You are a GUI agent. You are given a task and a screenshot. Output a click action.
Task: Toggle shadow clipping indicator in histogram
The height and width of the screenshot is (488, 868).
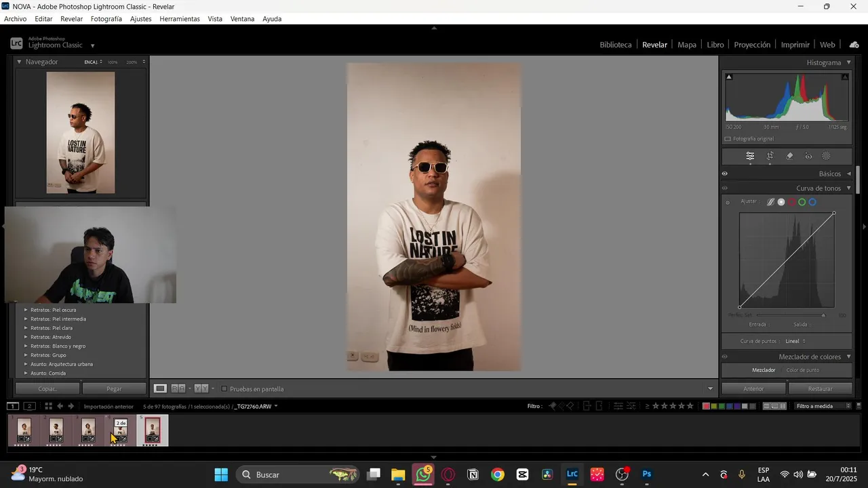[x=729, y=77]
